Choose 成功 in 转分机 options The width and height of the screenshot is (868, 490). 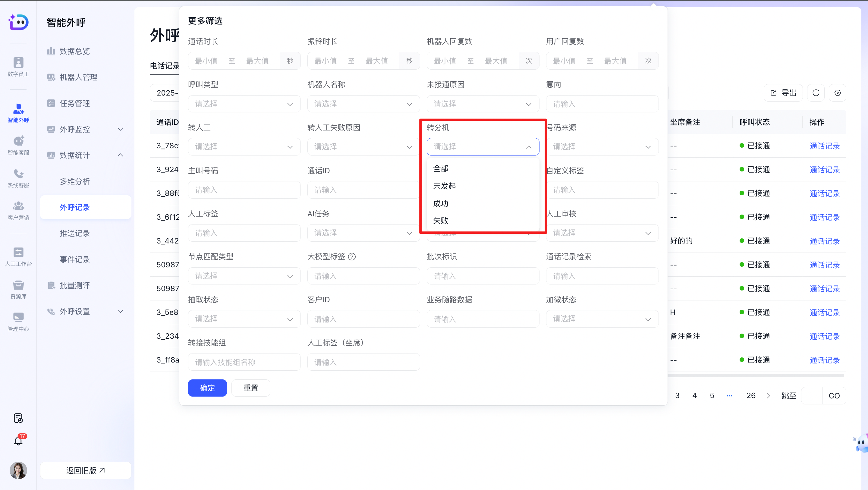tap(483, 203)
